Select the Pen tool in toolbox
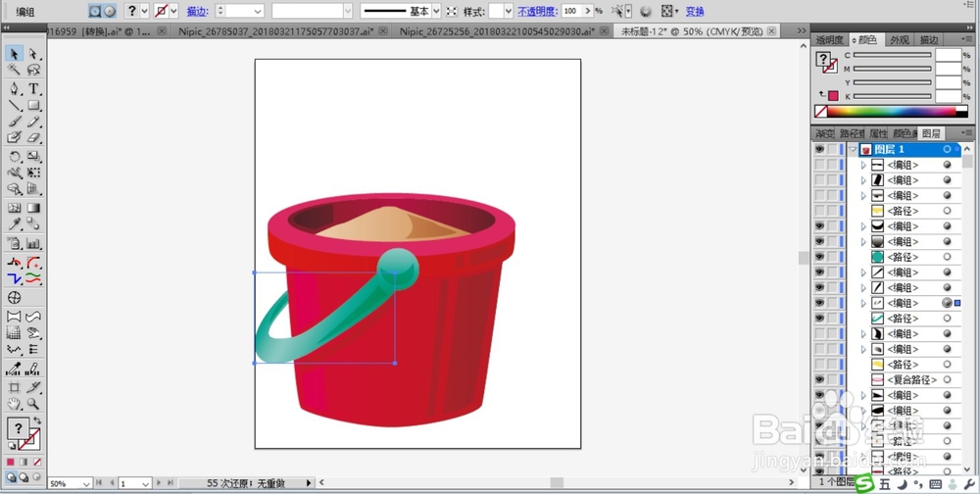 pos(15,89)
